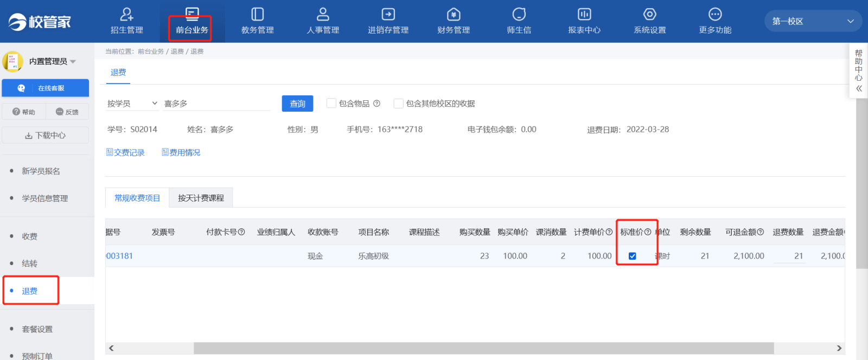Open receipt number link ending 003181
Screen dimensions: 868x360
[x=119, y=256]
